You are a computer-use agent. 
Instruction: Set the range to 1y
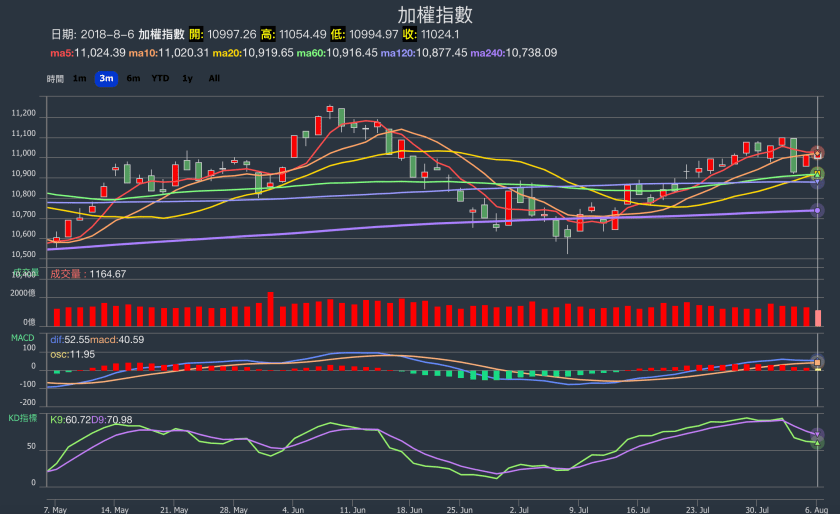[187, 78]
